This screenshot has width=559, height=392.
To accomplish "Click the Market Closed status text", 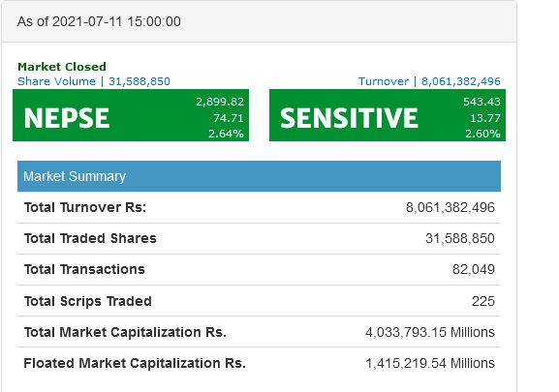I will click(x=62, y=67).
